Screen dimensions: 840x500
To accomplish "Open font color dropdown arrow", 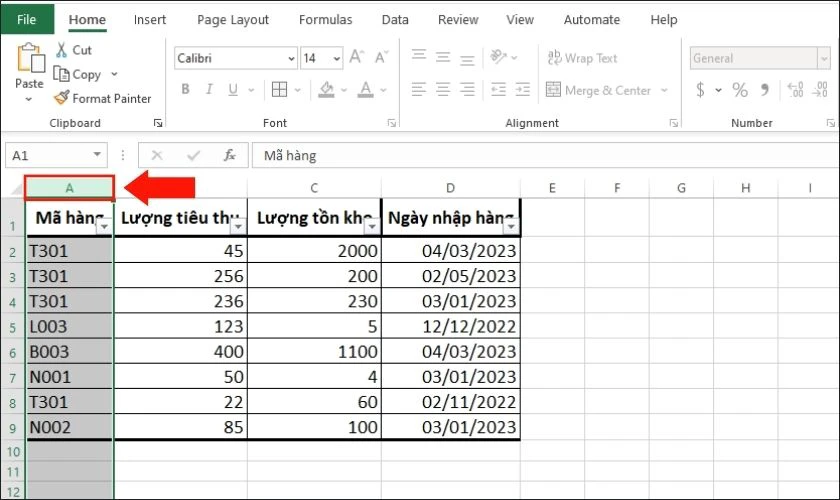I will pos(384,90).
